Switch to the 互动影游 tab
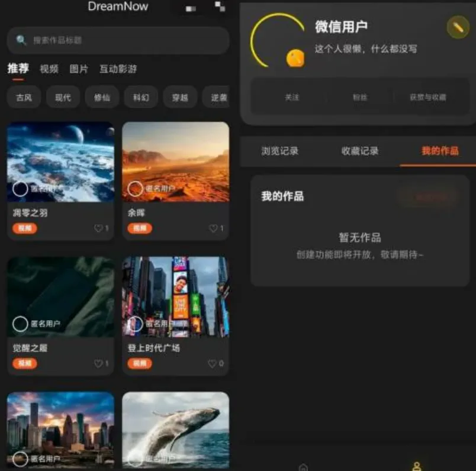Viewport: 476px width, 471px height. click(x=118, y=69)
